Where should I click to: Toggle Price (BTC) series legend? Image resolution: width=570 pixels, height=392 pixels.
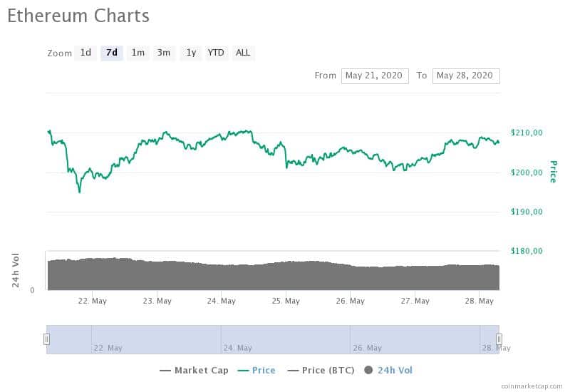[321, 371]
